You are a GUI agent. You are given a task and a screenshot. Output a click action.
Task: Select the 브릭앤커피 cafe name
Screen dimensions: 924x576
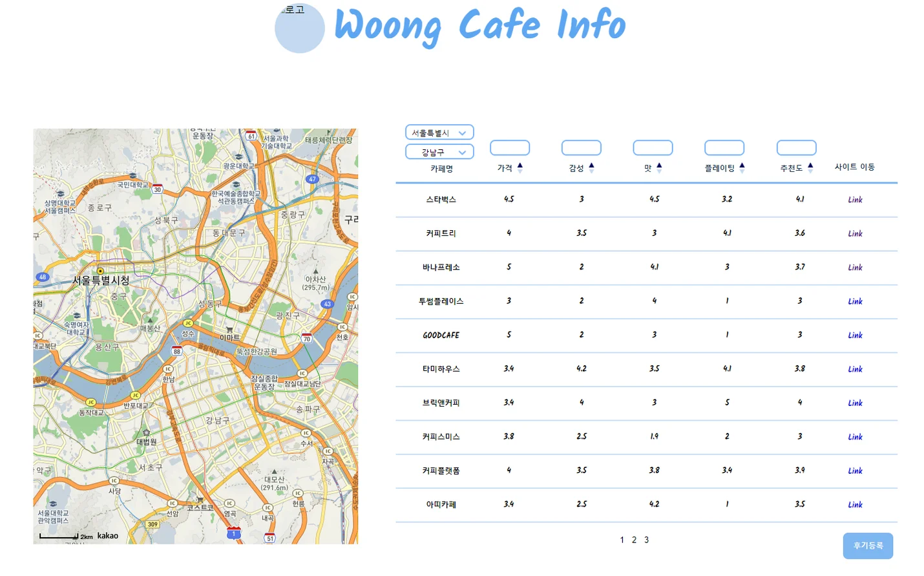pyautogui.click(x=441, y=403)
